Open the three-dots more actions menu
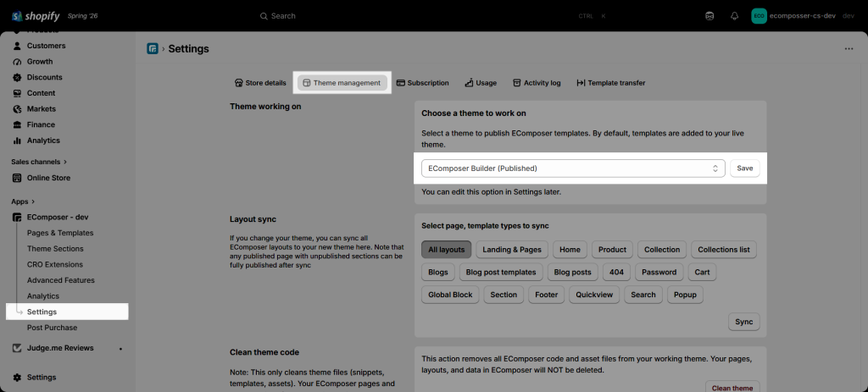This screenshot has height=392, width=868. coord(849,48)
